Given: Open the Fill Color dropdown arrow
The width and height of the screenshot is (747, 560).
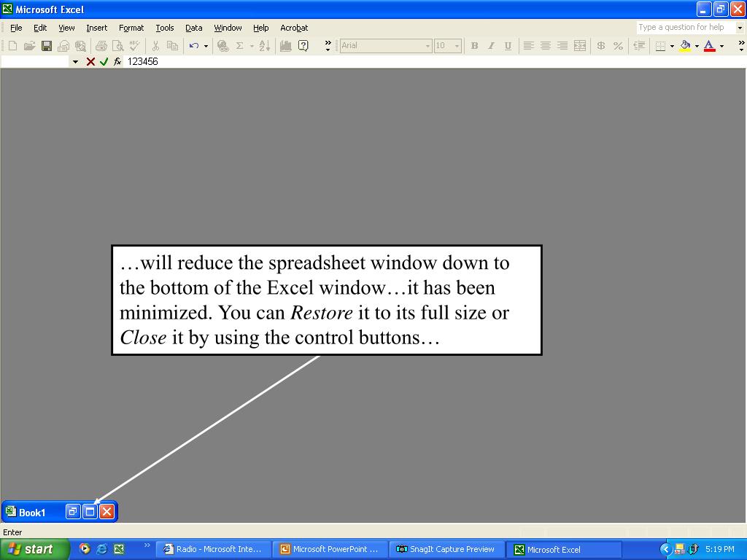Looking at the screenshot, I should pos(697,46).
